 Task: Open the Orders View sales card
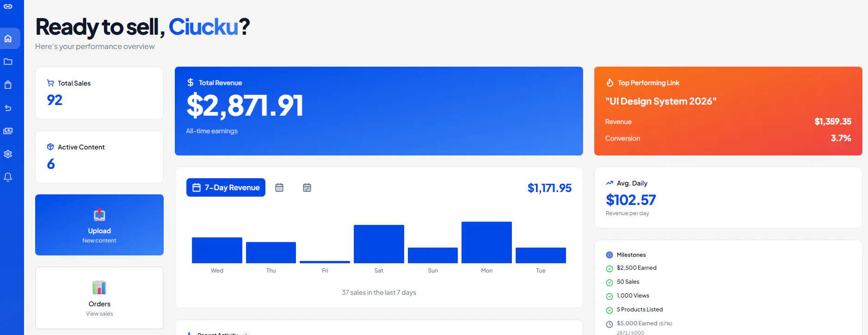pos(99,298)
